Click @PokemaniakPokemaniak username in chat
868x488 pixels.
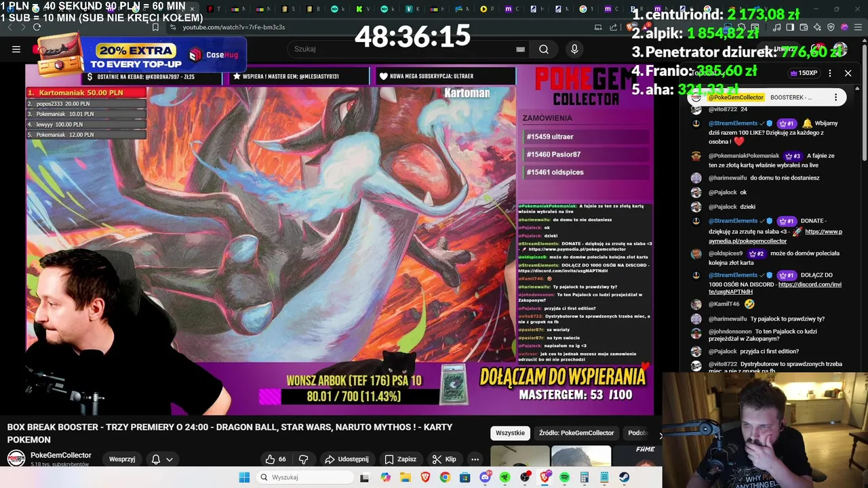[744, 156]
